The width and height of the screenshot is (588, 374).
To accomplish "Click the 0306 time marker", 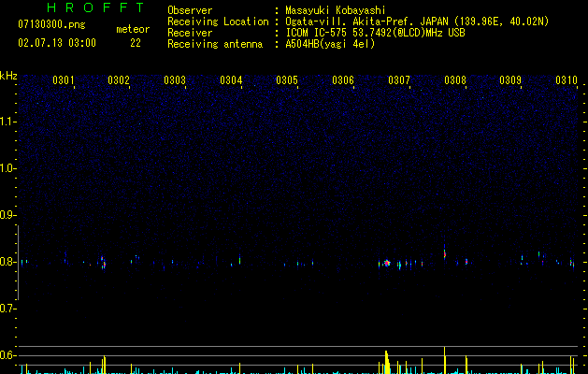I will 343,79.
